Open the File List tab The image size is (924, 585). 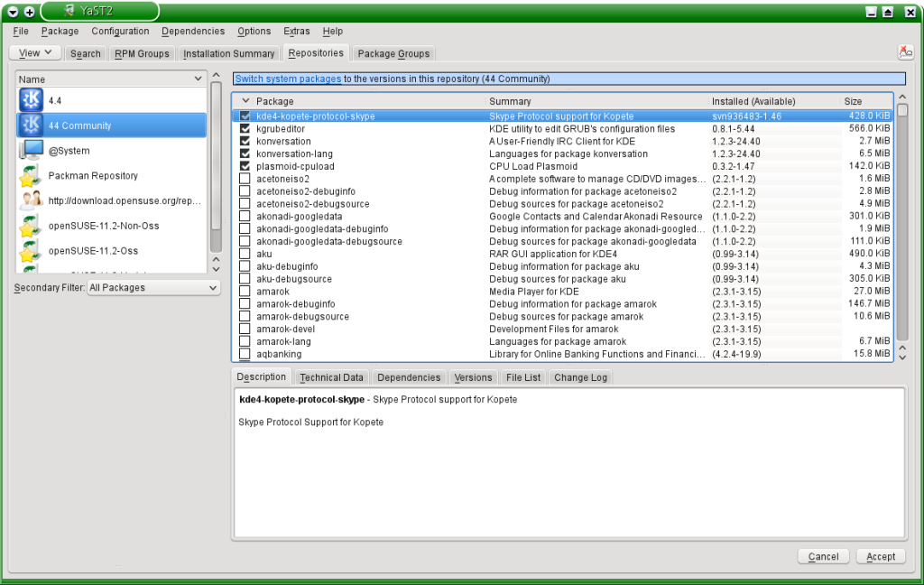tap(522, 377)
